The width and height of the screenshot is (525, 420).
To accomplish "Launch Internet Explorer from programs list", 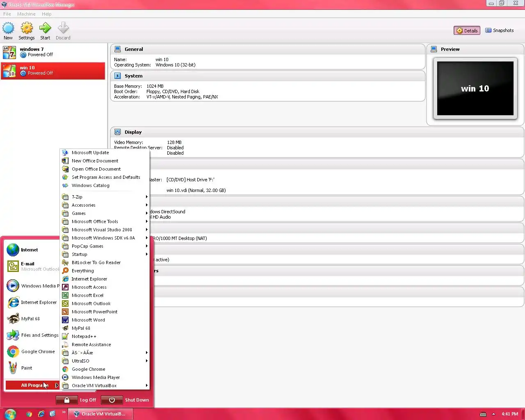I will coord(105,279).
